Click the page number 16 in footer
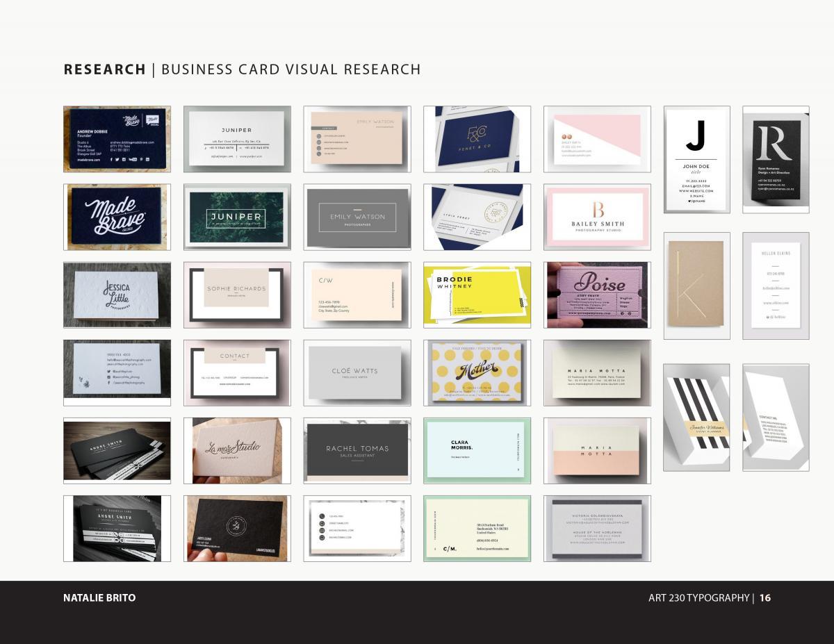This screenshot has width=834, height=644. tap(764, 597)
